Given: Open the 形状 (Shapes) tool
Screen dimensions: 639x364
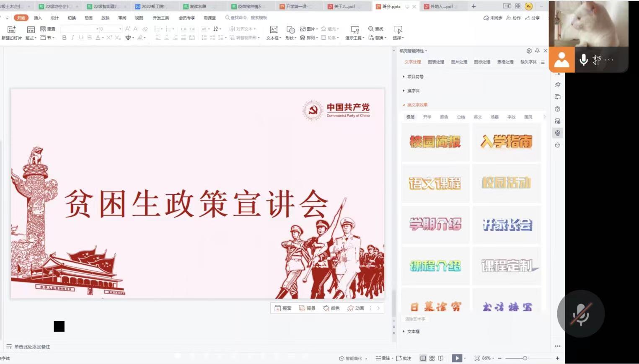Looking at the screenshot, I should click(290, 30).
